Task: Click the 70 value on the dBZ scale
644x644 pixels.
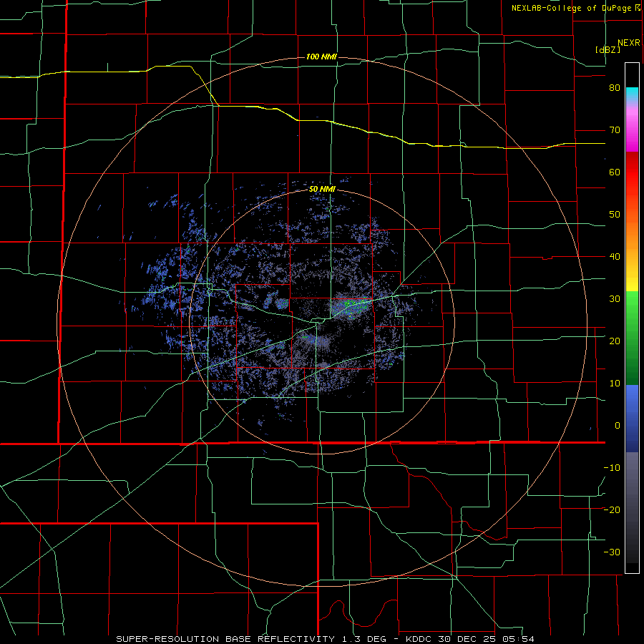Action: click(x=615, y=130)
